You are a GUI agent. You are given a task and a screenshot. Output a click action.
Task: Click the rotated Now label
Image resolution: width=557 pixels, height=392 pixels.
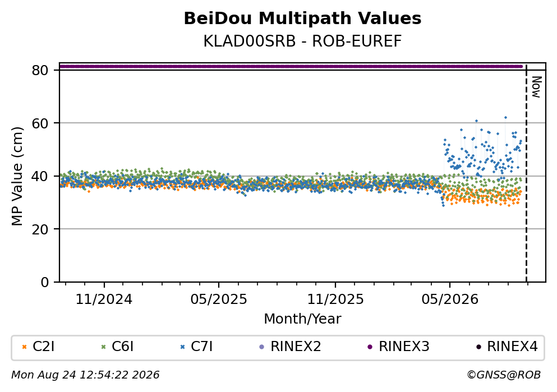click(536, 87)
